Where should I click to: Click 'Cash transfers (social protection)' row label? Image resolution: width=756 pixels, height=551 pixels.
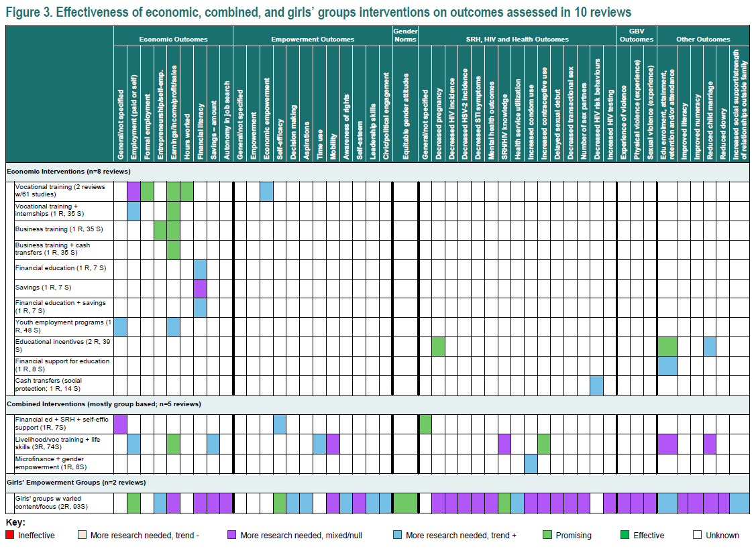click(x=48, y=385)
